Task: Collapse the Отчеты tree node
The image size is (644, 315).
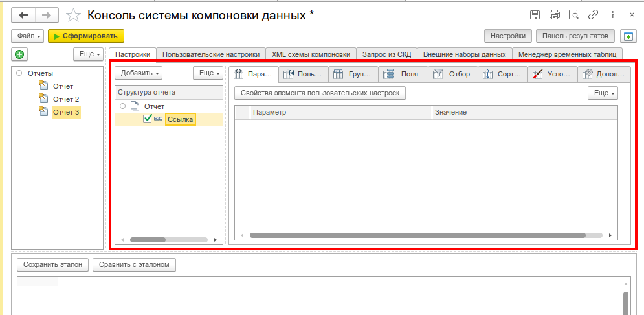Action: 19,73
